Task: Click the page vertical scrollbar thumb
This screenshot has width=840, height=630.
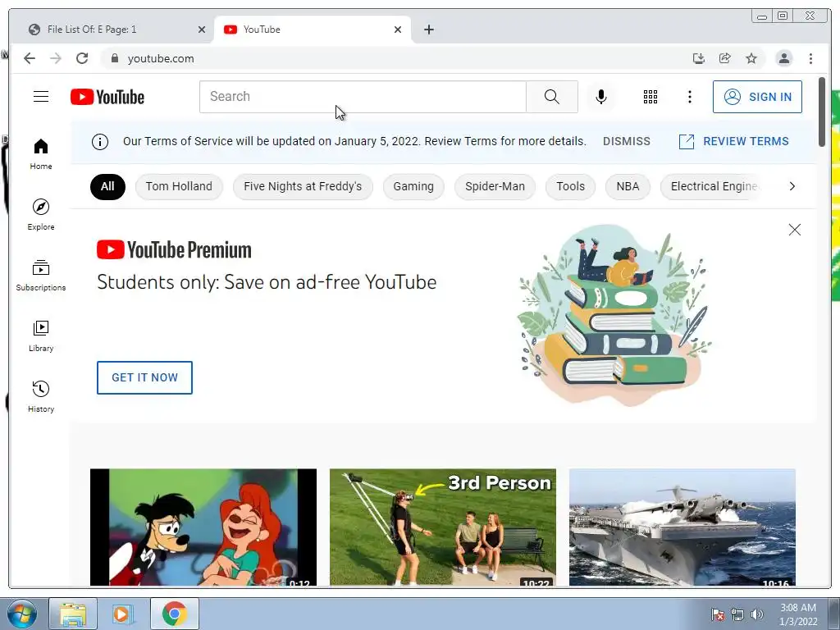Action: click(x=822, y=112)
